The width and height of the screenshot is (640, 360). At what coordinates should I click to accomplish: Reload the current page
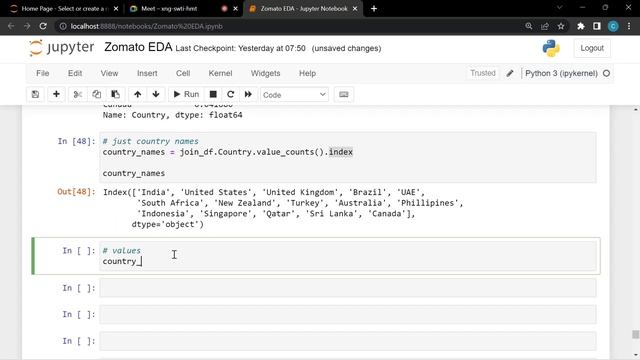tap(43, 26)
